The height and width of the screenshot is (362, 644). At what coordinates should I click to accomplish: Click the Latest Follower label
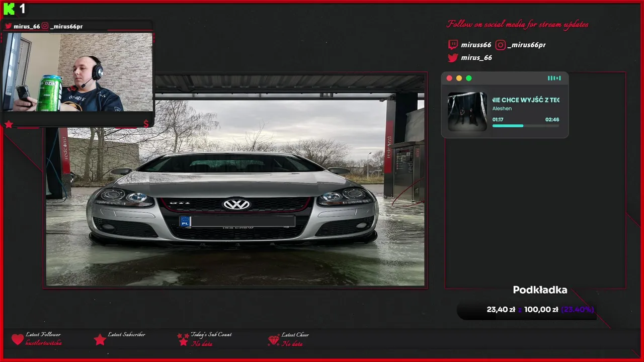43,334
